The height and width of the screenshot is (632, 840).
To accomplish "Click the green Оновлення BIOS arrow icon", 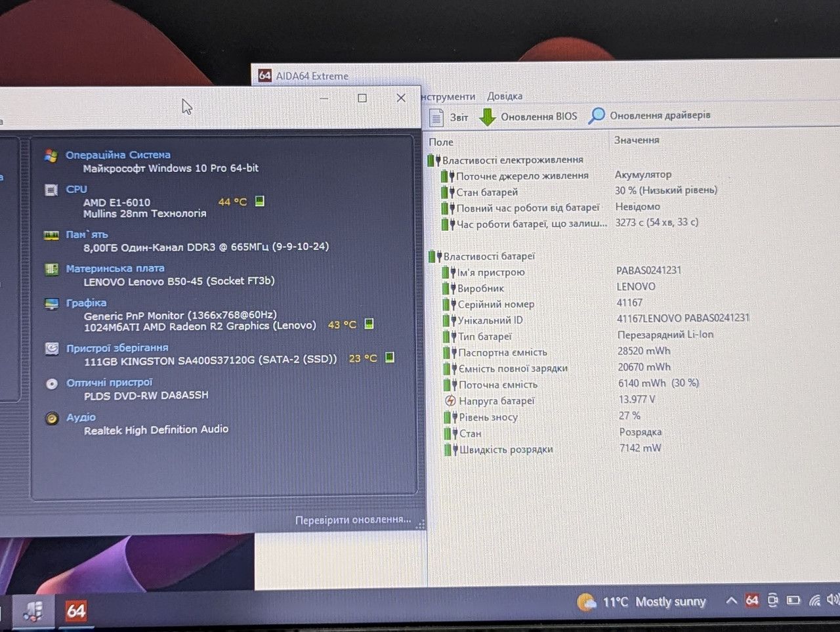I will pos(487,117).
